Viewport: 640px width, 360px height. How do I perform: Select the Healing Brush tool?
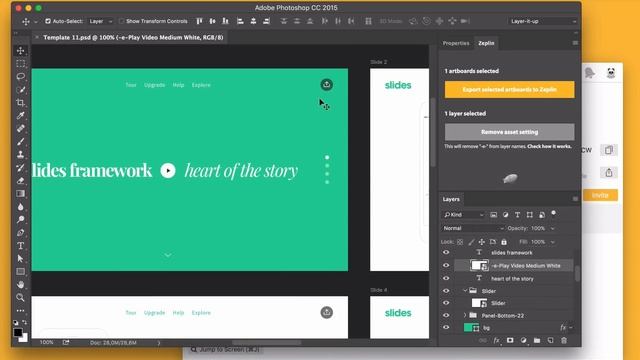click(x=20, y=129)
